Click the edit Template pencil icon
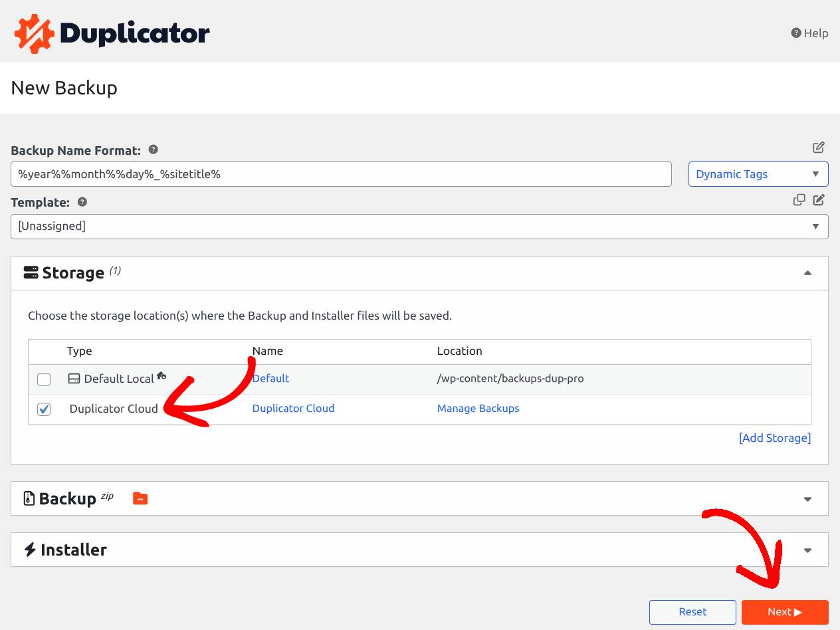 [819, 199]
